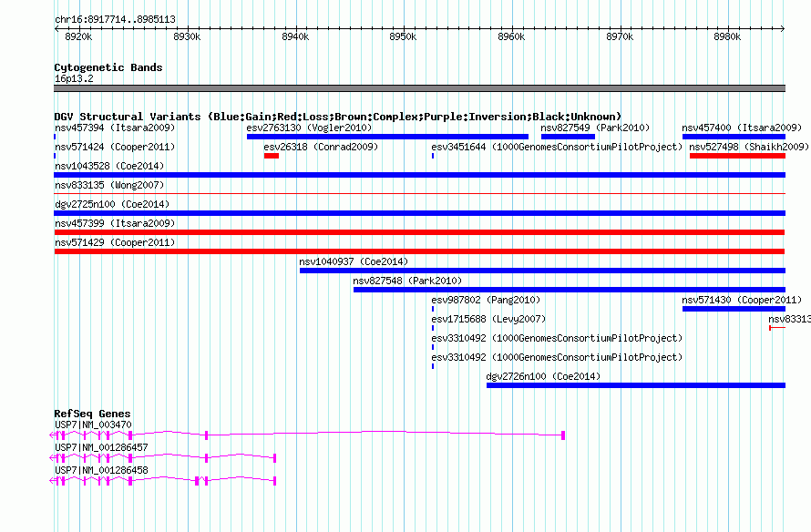Click the blue esv2763130 (Vogler2010) gain bar
This screenshot has width=811, height=532.
coord(387,137)
